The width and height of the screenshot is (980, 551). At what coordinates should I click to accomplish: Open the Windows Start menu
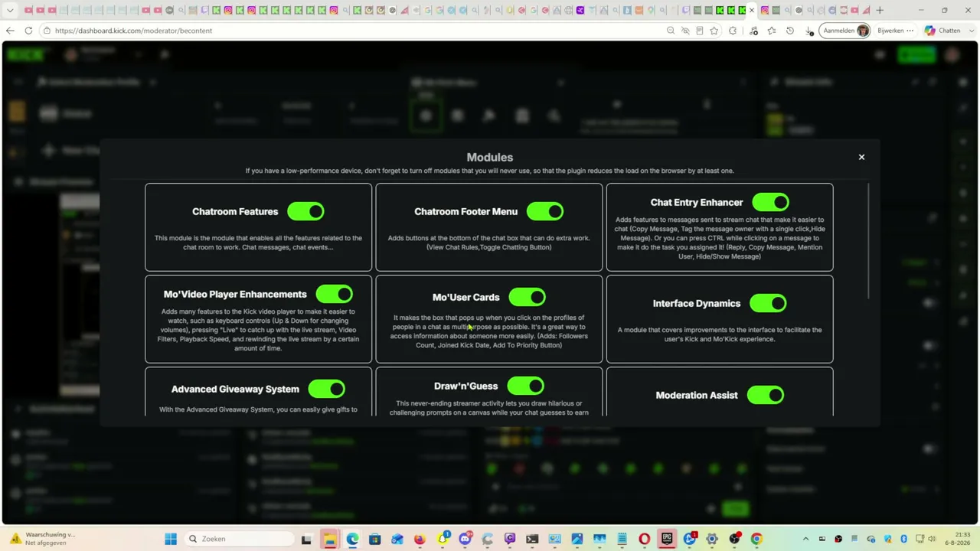coord(171,539)
